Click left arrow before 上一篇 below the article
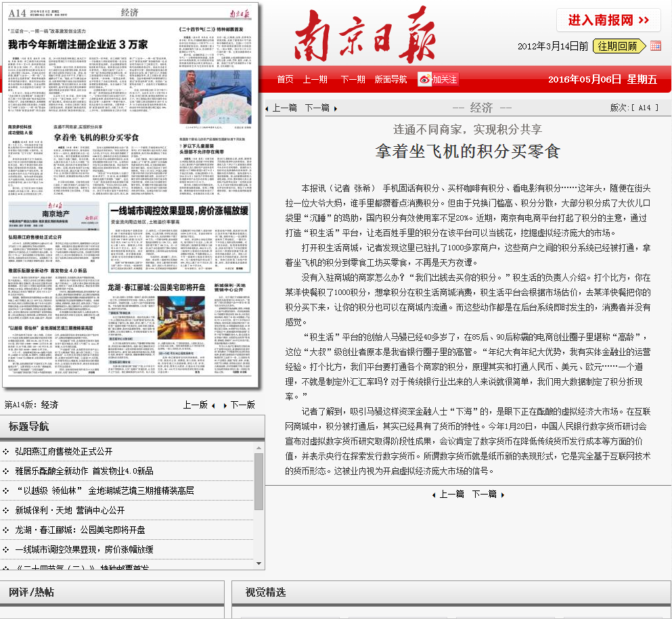672x619 pixels. (x=434, y=495)
